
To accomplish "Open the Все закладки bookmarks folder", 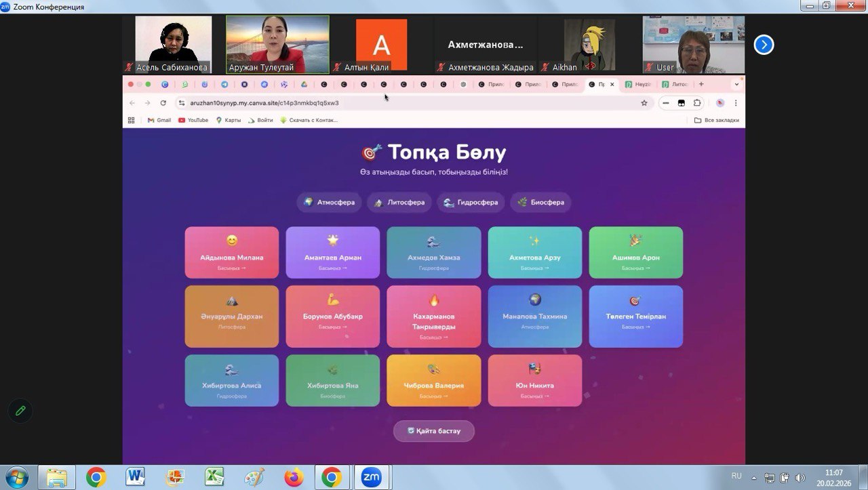I will click(x=716, y=120).
